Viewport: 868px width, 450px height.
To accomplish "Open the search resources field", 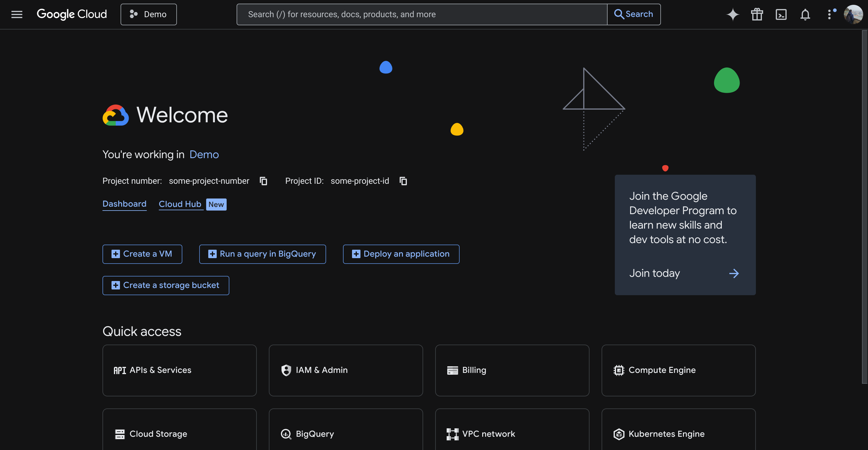I will [x=421, y=14].
